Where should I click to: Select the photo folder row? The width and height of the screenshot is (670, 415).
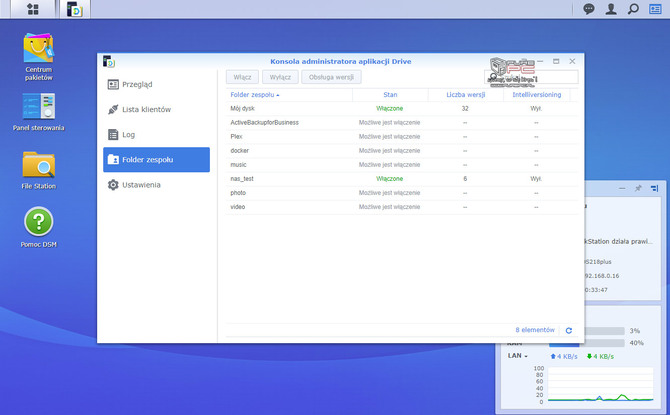[402, 193]
